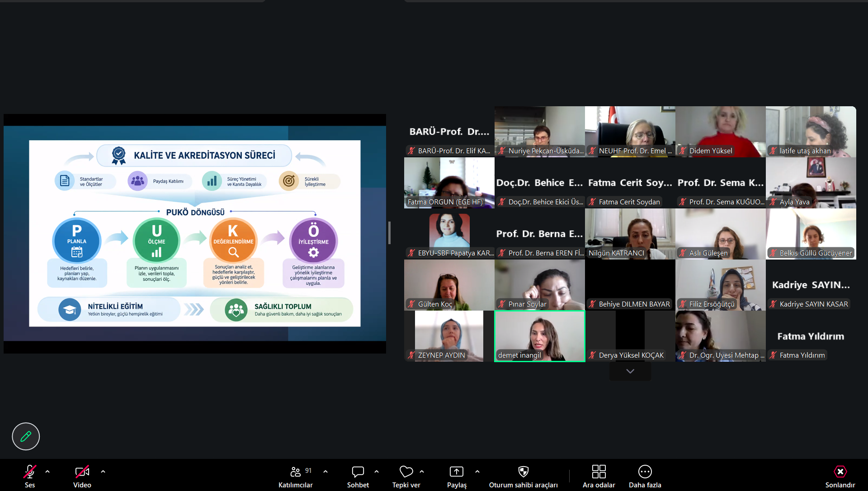Show next page of participant videos
This screenshot has height=491, width=868.
630,371
